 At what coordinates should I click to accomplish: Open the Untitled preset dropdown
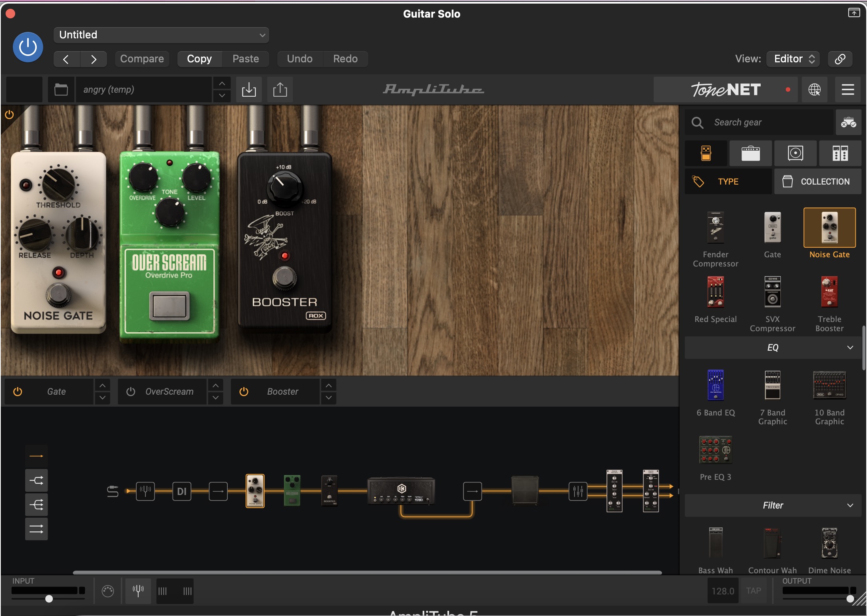point(161,35)
